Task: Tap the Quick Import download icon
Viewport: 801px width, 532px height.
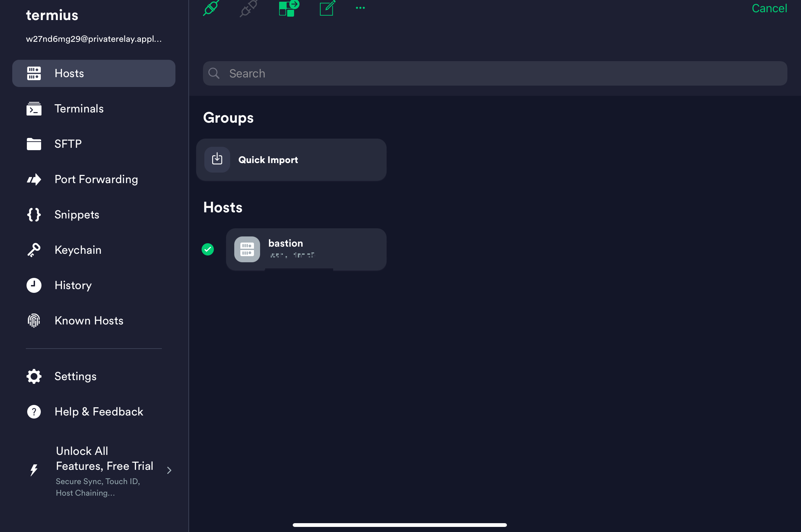Action: click(x=217, y=159)
